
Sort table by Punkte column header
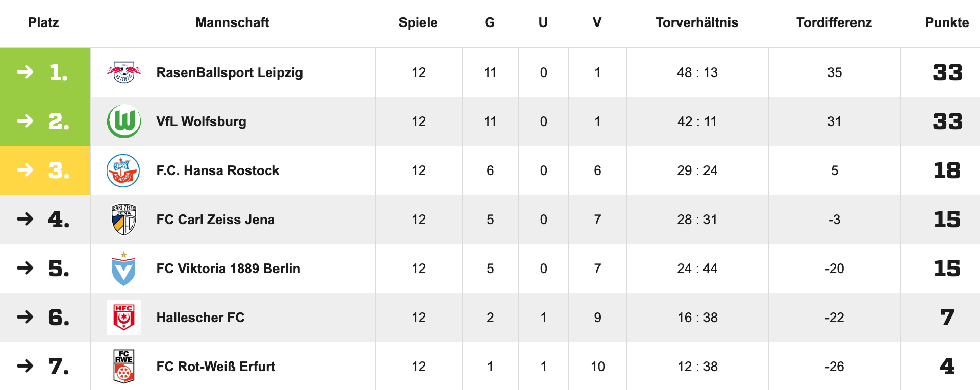946,22
